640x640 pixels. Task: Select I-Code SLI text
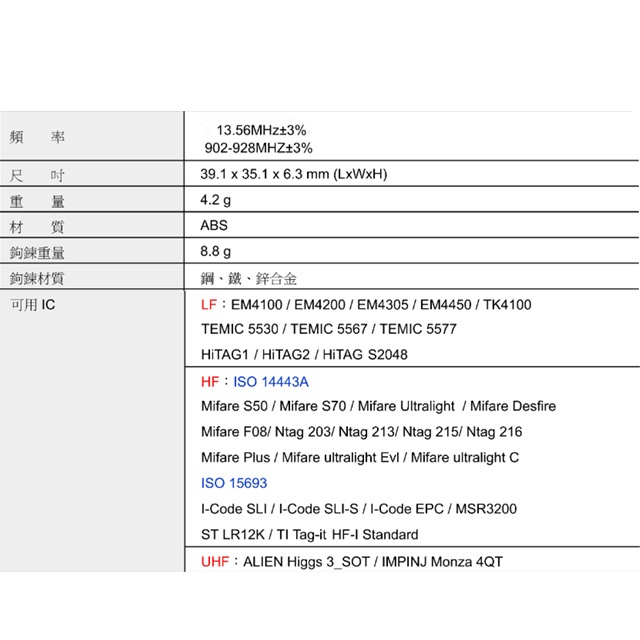point(234,509)
